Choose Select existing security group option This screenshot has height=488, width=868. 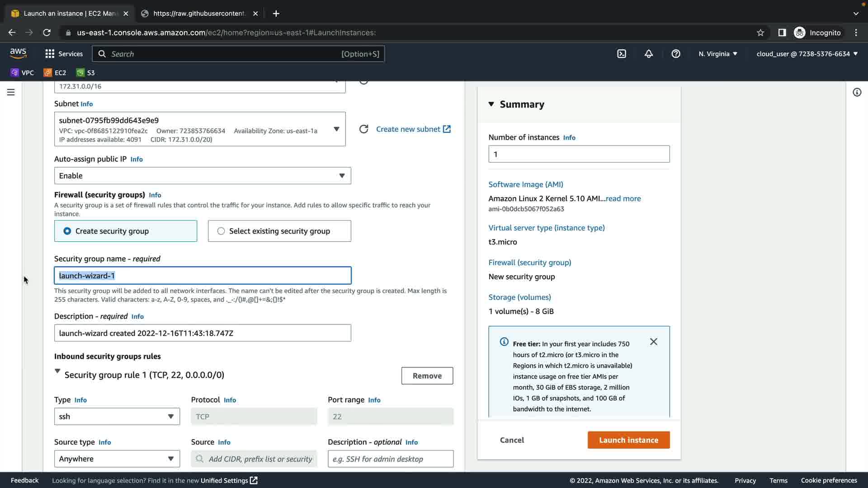click(221, 231)
